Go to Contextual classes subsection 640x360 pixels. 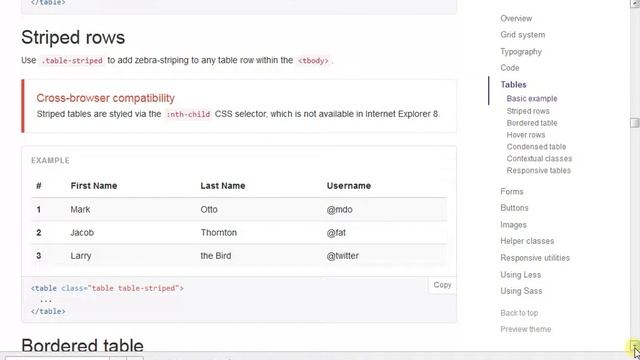tap(539, 158)
